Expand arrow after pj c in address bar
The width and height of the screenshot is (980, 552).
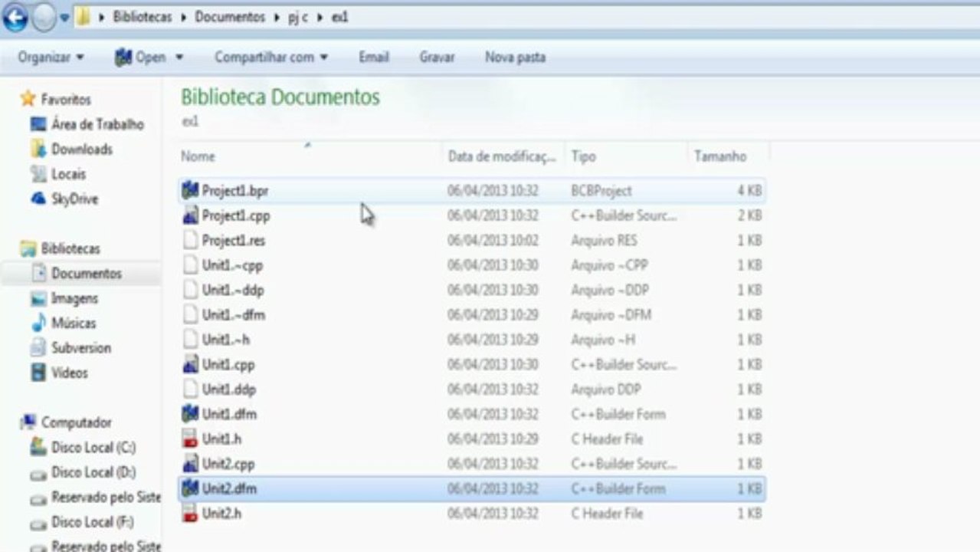pyautogui.click(x=320, y=17)
